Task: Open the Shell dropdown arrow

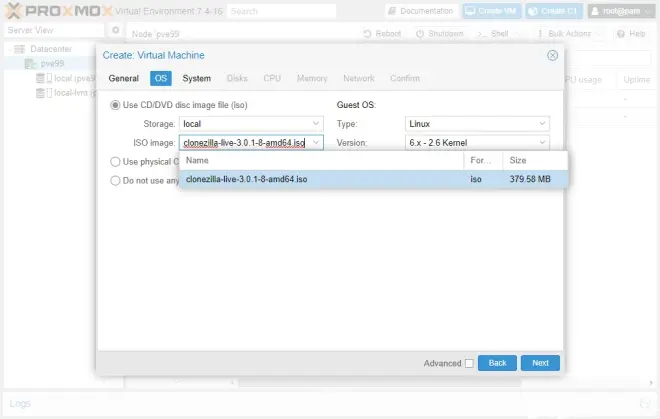Action: click(518, 33)
